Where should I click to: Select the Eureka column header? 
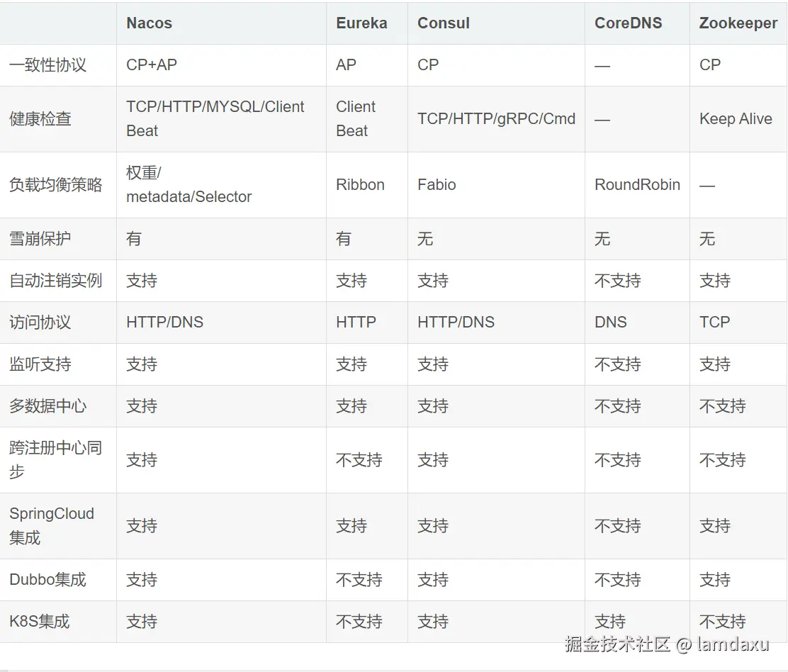pos(361,23)
